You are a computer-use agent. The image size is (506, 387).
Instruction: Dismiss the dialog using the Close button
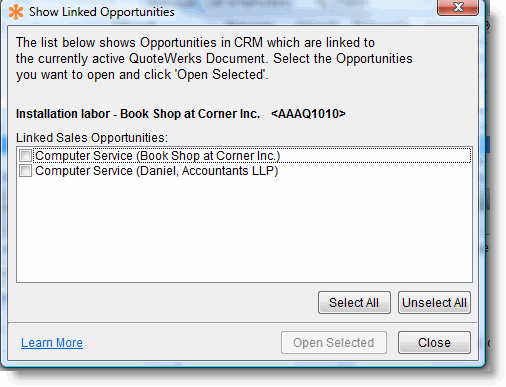(434, 343)
